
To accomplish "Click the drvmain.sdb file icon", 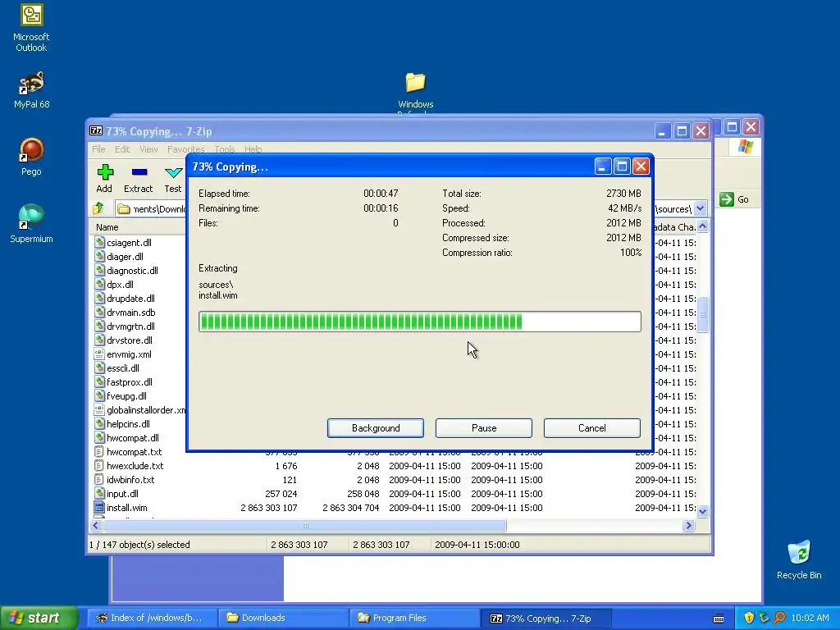I will (x=99, y=312).
